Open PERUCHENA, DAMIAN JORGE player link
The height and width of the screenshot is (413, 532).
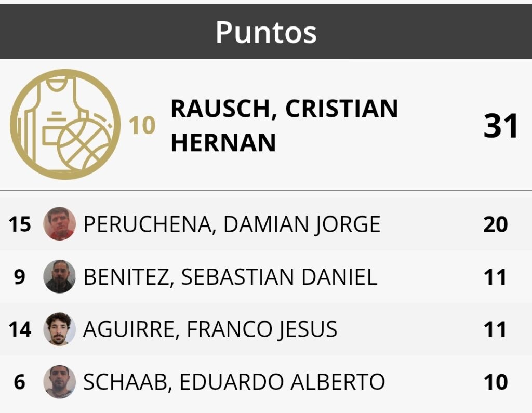click(232, 224)
